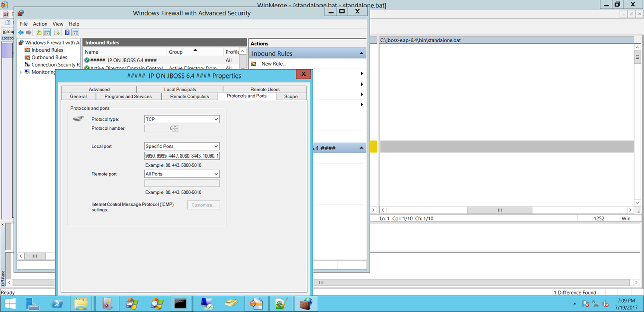Select Outbound Rules in the console tree

pos(49,57)
